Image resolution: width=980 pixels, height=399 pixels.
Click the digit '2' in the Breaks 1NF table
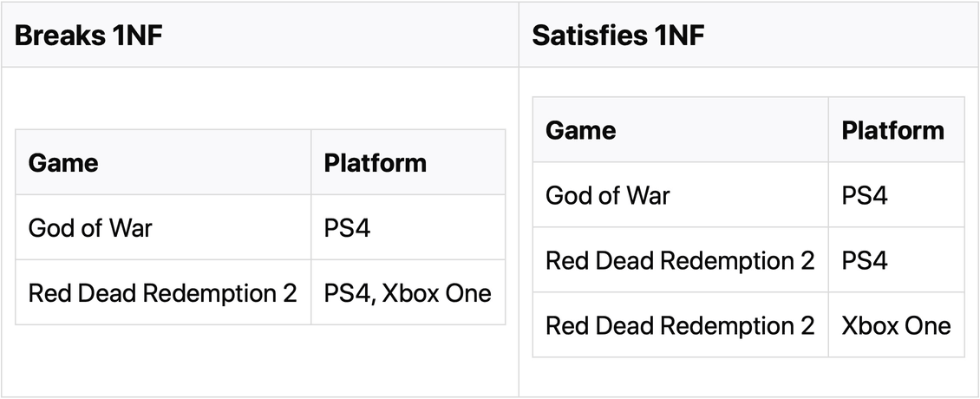pos(290,292)
